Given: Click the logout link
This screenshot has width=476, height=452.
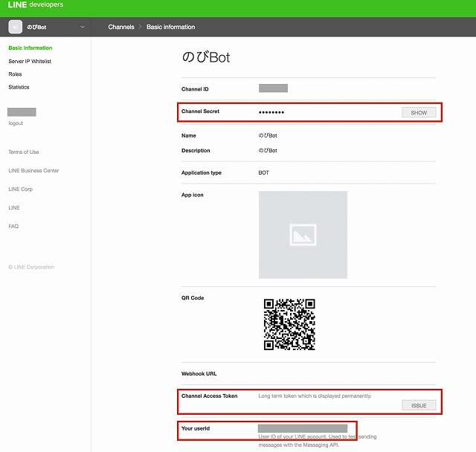Looking at the screenshot, I should point(16,123).
